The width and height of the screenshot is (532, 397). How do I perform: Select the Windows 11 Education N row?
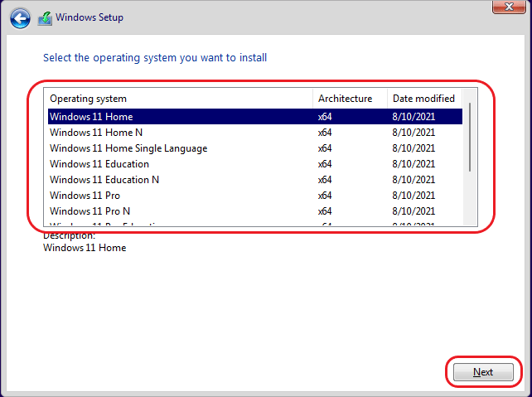[255, 180]
